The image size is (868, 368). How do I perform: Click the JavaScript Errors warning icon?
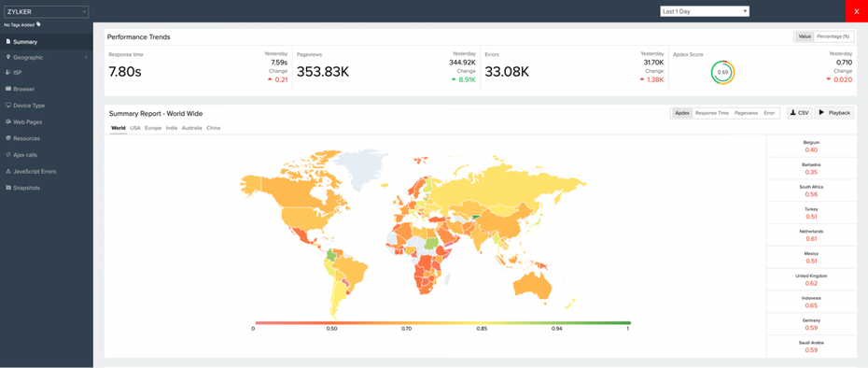coord(8,171)
